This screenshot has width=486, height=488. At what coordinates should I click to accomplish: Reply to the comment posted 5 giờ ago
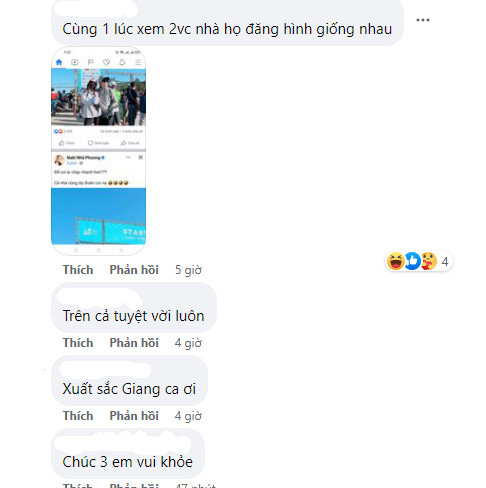134,270
